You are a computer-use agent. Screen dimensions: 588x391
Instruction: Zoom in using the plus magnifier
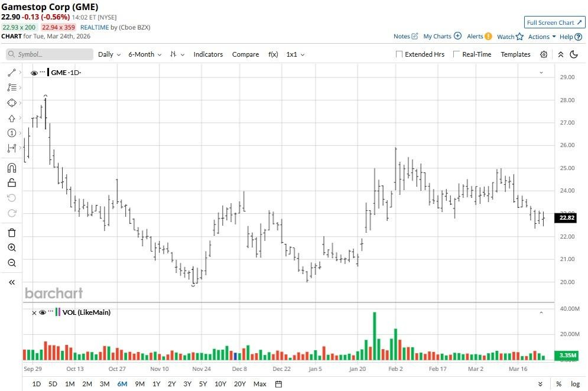point(12,248)
